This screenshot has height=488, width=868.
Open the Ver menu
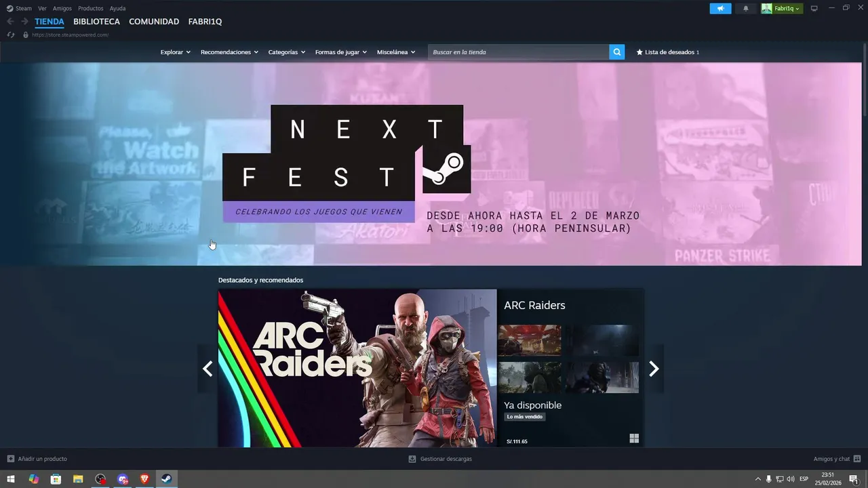pyautogui.click(x=42, y=8)
